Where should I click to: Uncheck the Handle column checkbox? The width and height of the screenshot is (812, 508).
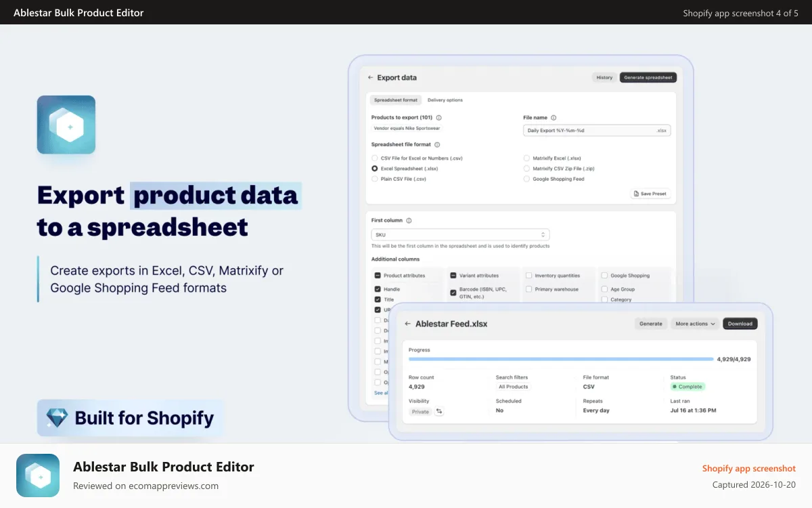pyautogui.click(x=378, y=289)
